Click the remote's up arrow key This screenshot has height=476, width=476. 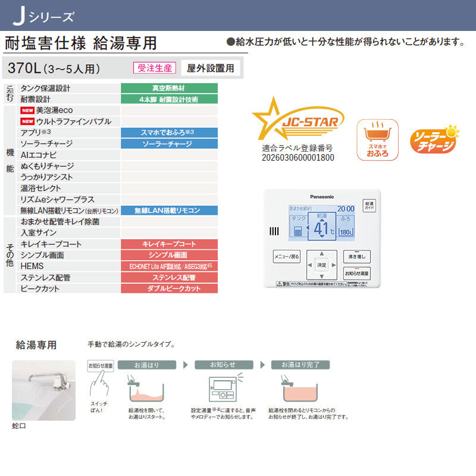(321, 253)
